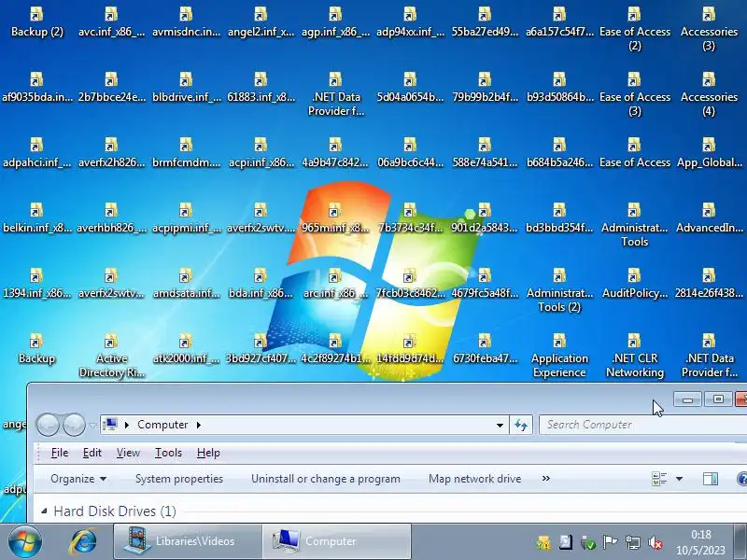Open the avc.inf_x86 desktop shortcut
Screen dimensions: 747x560
pos(111,22)
